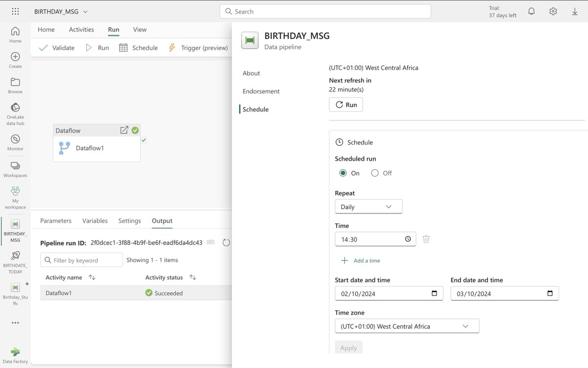Open My workspace in sidebar
Screen dimensions: 588x368
pos(15,198)
